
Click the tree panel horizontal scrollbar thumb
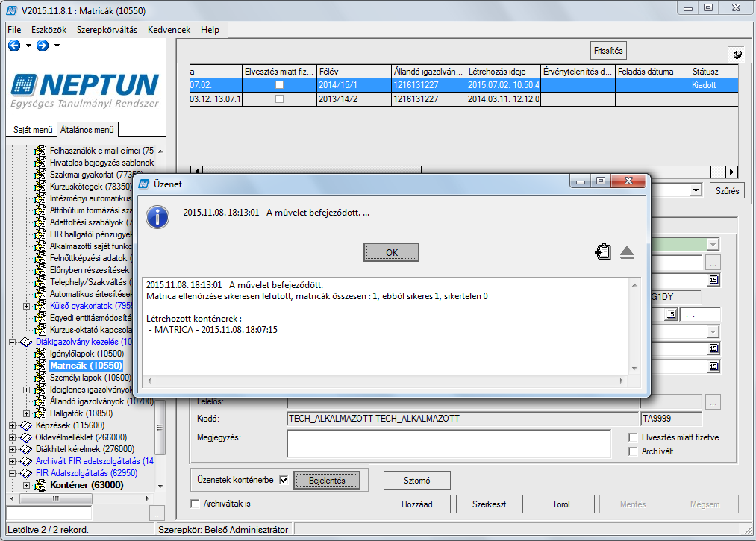(55, 499)
